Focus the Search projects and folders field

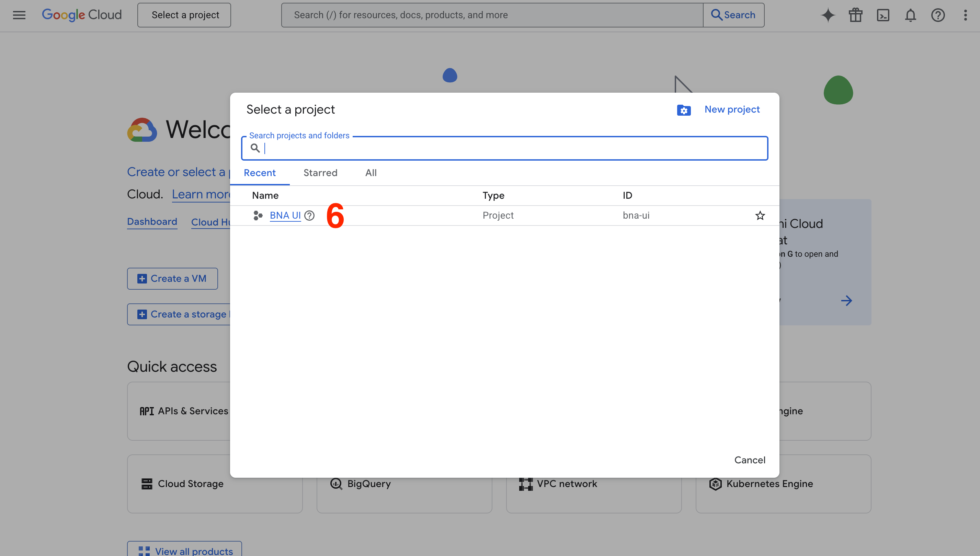point(504,148)
